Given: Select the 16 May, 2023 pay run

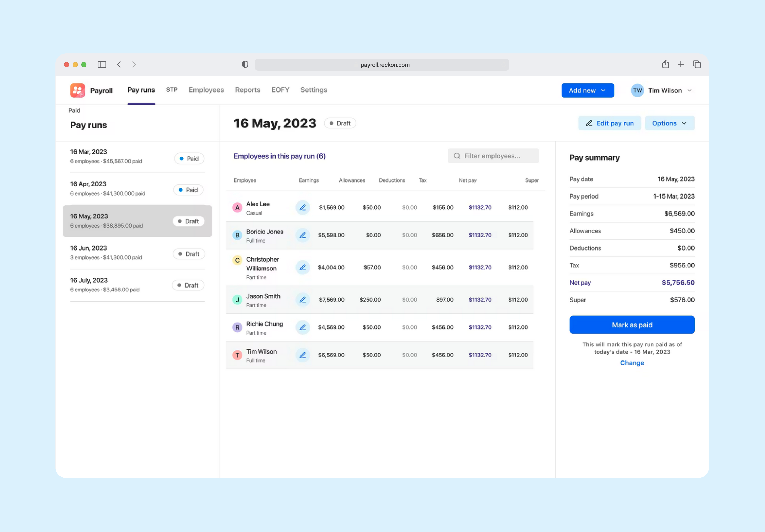Looking at the screenshot, I should point(137,221).
